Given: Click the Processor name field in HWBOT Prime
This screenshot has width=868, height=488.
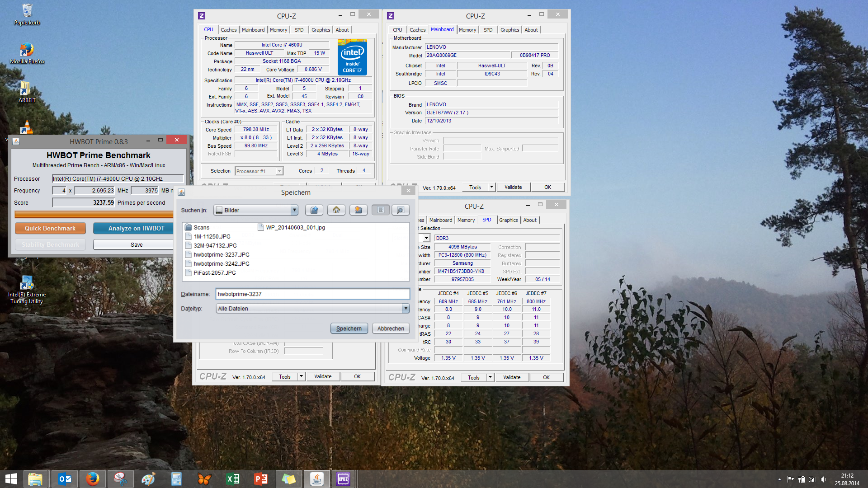Looking at the screenshot, I should [118, 178].
